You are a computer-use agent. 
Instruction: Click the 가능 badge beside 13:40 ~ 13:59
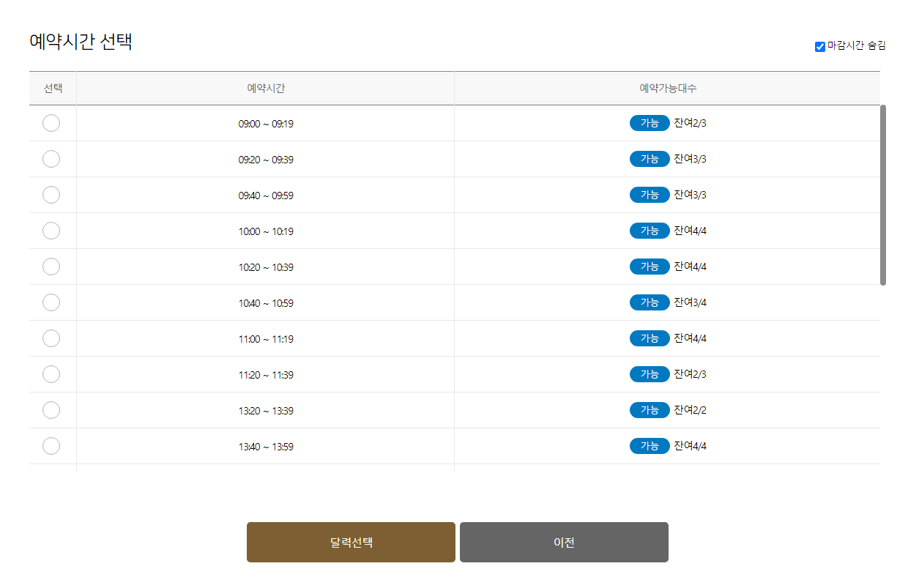coord(650,445)
